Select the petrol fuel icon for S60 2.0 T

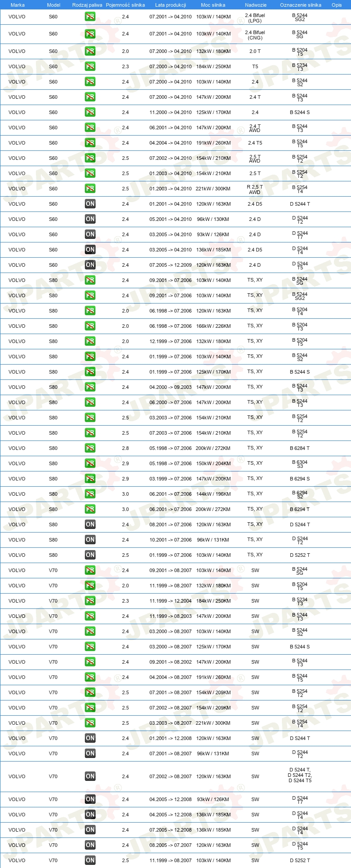point(90,51)
